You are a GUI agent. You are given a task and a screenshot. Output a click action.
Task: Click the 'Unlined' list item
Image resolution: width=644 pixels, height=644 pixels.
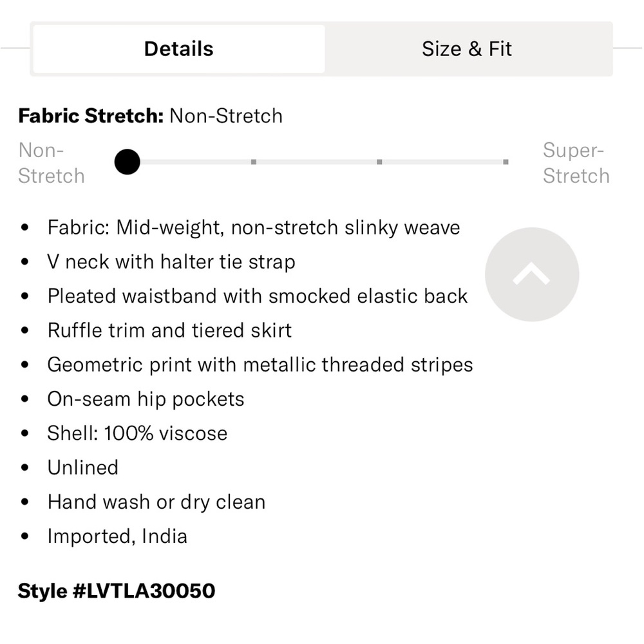coord(83,468)
